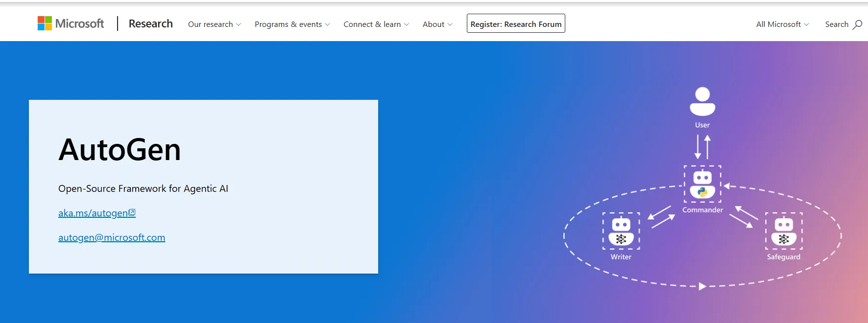Expand the About menu

click(x=437, y=24)
